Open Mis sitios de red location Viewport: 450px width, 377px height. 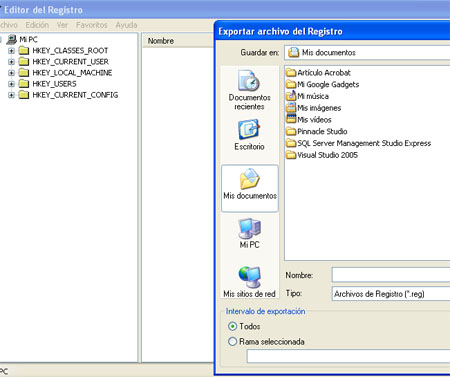tap(249, 282)
